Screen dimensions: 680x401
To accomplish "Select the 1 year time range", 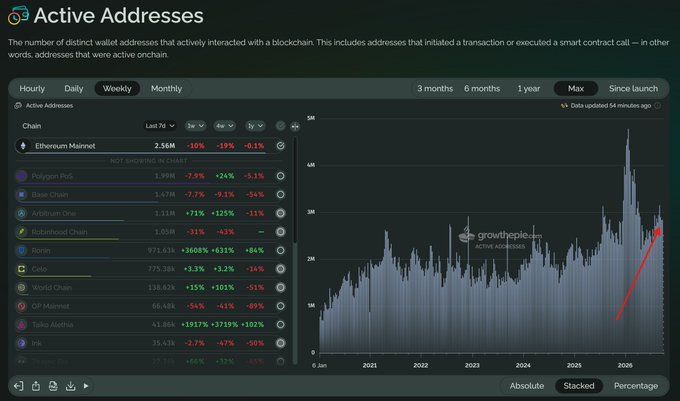I will pyautogui.click(x=529, y=88).
